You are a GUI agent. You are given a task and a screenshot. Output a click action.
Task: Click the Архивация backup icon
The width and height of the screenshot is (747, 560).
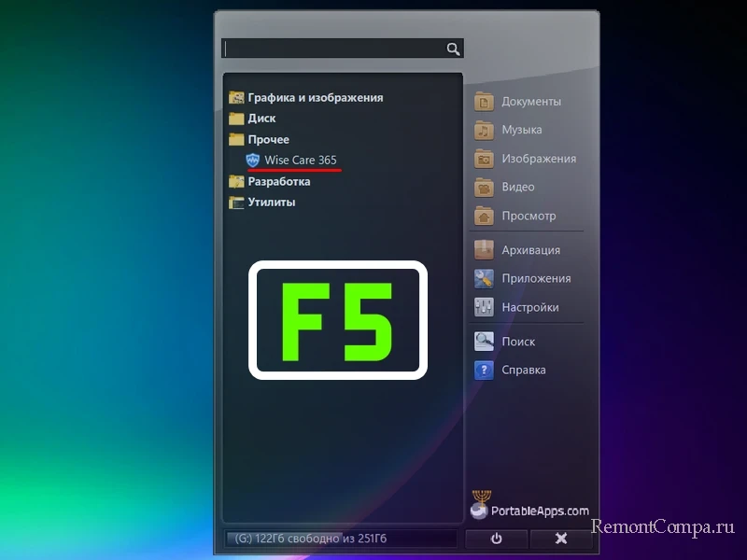484,250
